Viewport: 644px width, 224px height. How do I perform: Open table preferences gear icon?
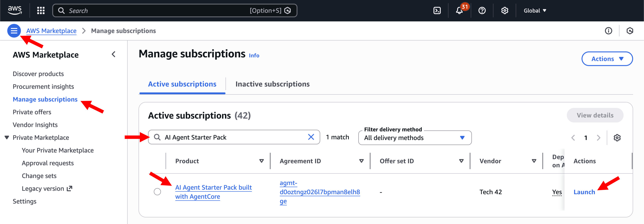[x=617, y=138]
